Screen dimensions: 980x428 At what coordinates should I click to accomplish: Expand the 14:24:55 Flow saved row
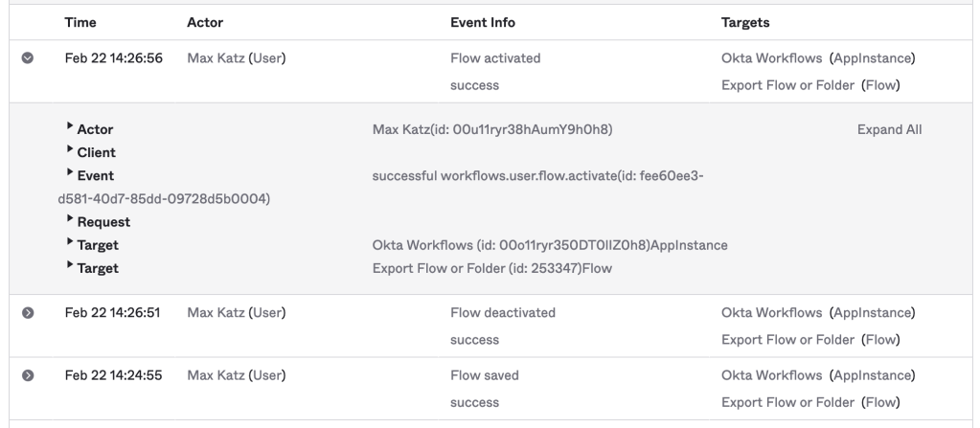pos(28,376)
